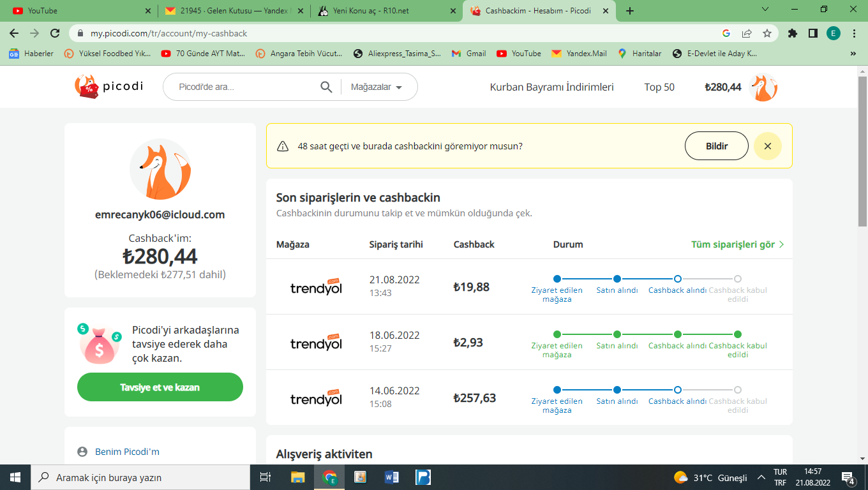868x490 pixels.
Task: Close the R10.net tab
Action: (x=453, y=11)
